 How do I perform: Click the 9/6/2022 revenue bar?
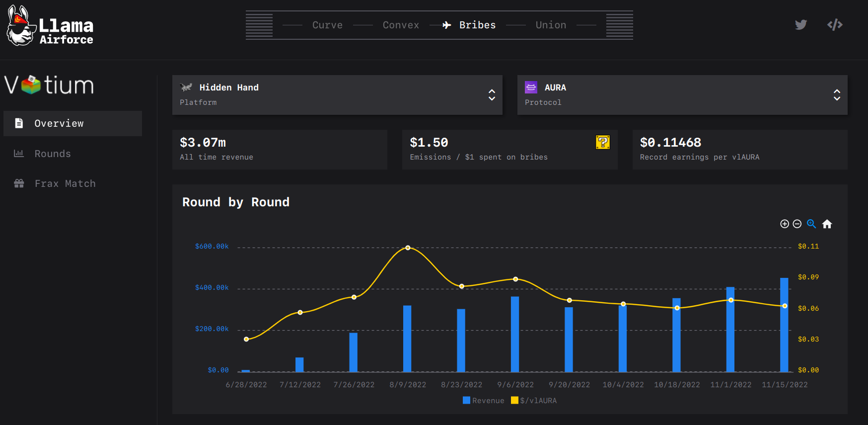click(x=515, y=334)
